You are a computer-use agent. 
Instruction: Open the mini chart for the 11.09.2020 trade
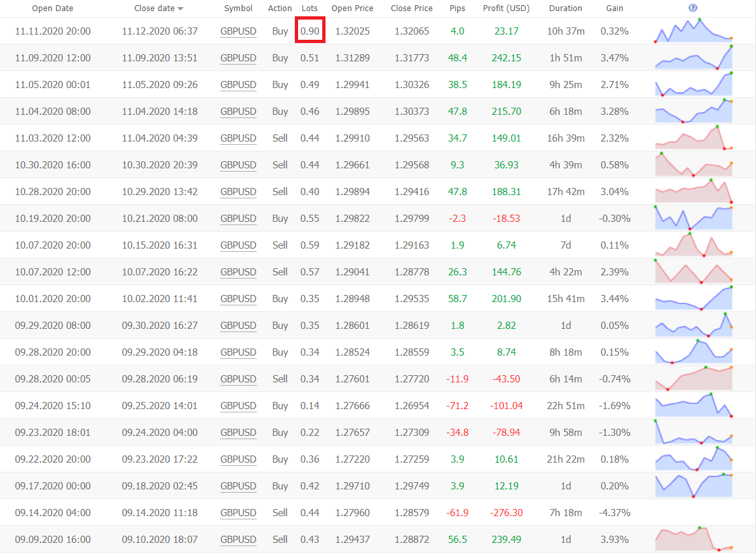[x=693, y=57]
